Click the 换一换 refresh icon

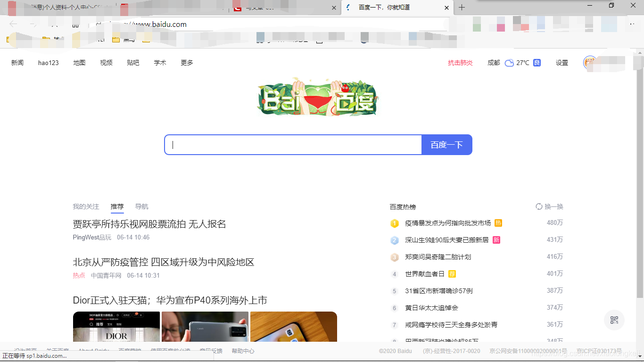click(x=539, y=206)
